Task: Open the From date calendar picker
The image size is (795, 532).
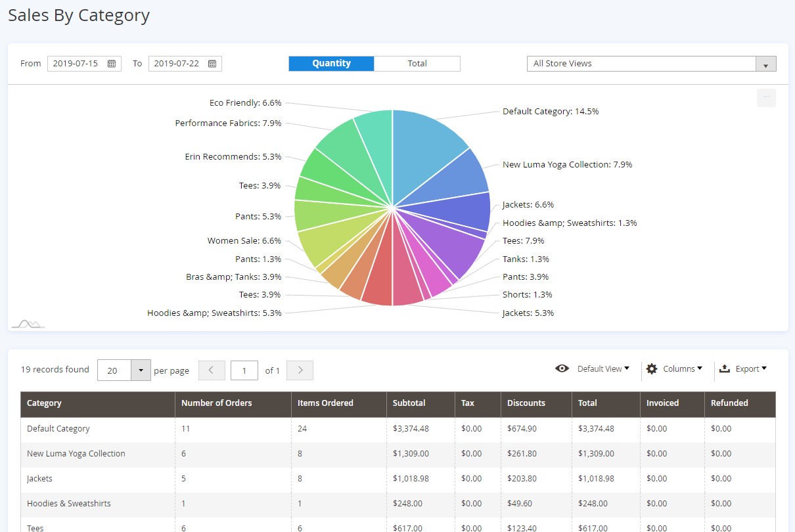Action: click(x=112, y=64)
